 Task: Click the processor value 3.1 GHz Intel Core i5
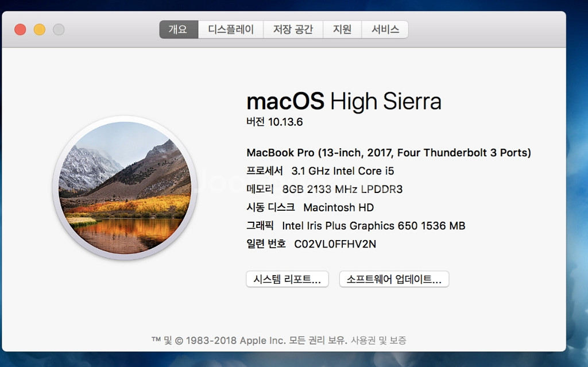(343, 171)
